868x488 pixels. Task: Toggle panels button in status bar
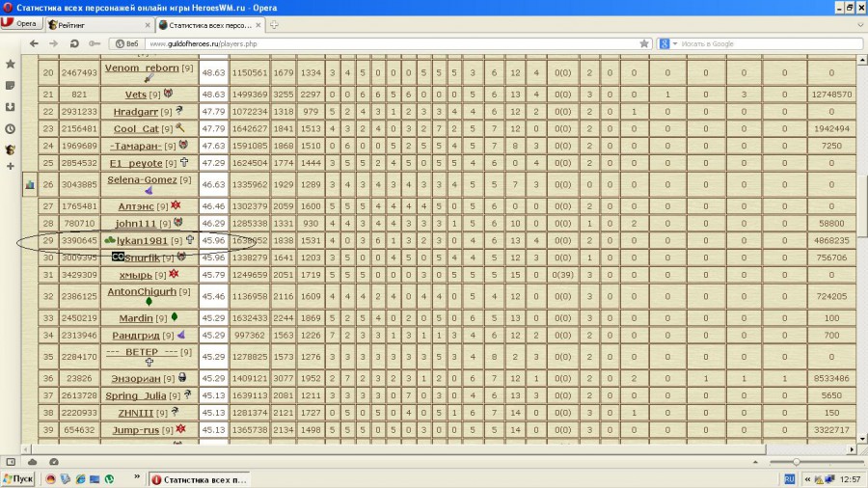pyautogui.click(x=11, y=461)
